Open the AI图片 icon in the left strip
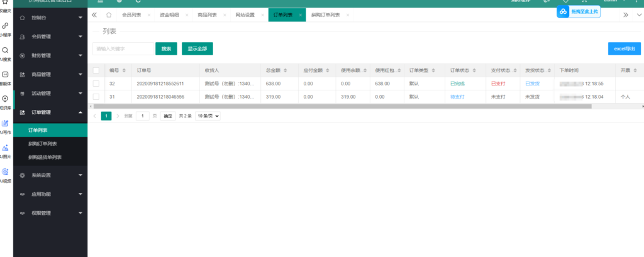644x257 pixels. tap(6, 150)
